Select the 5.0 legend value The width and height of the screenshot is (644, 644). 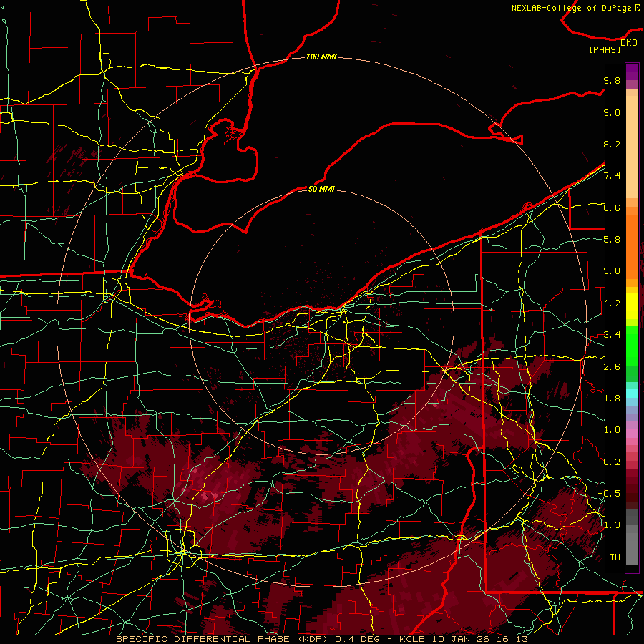point(612,271)
